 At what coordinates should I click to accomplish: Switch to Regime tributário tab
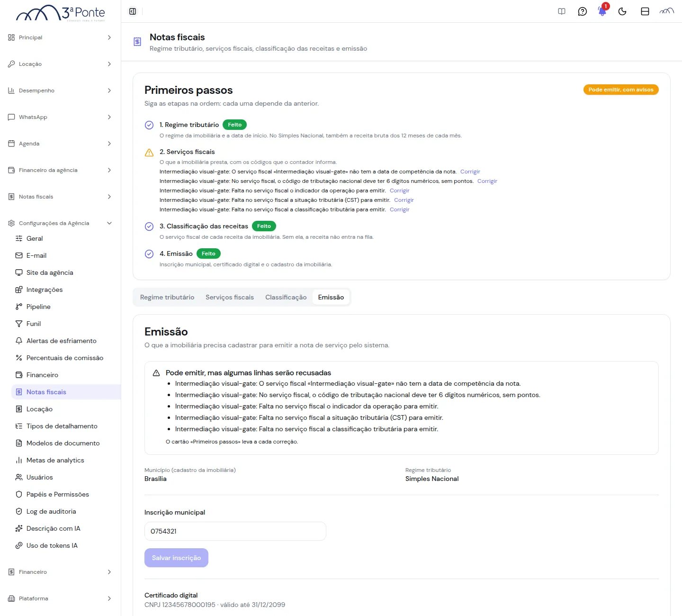coord(167,297)
